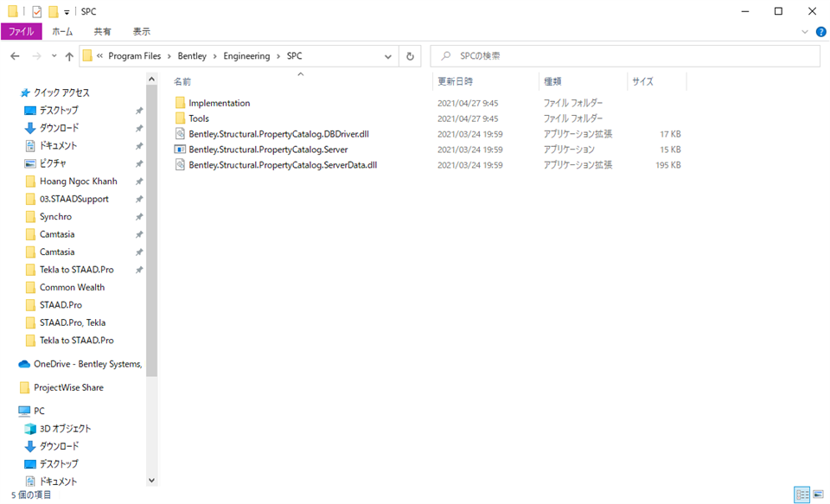Click クイック アクセス in the navigation pane

pyautogui.click(x=62, y=93)
